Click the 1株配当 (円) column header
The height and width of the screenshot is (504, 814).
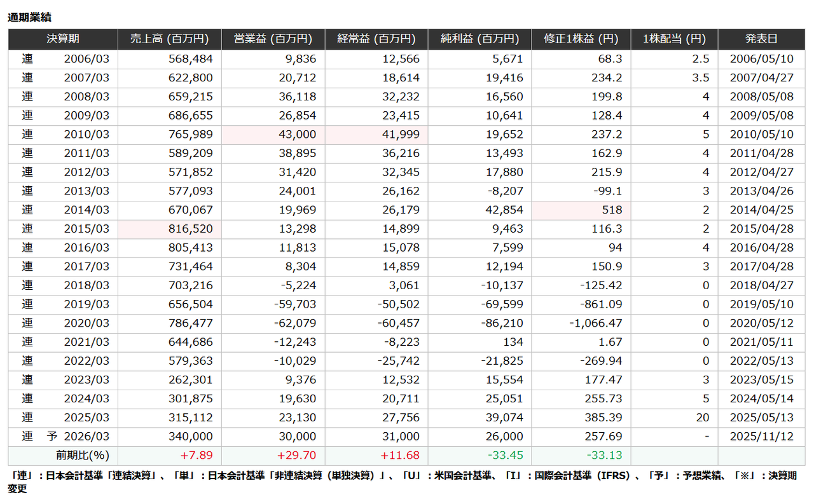674,39
